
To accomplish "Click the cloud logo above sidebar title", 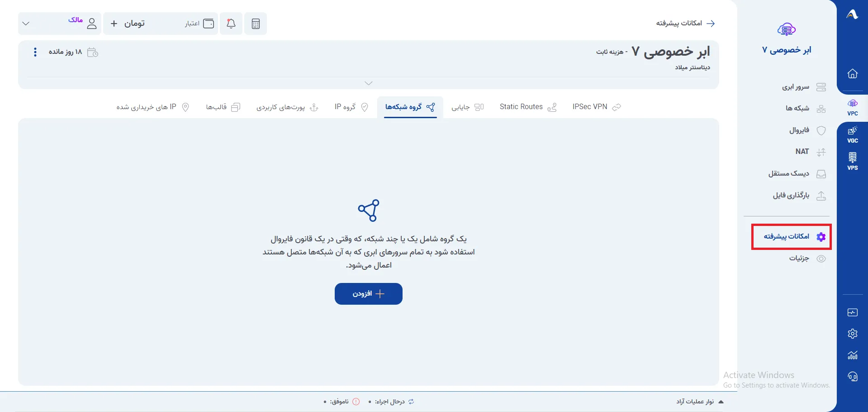I will 787,29.
